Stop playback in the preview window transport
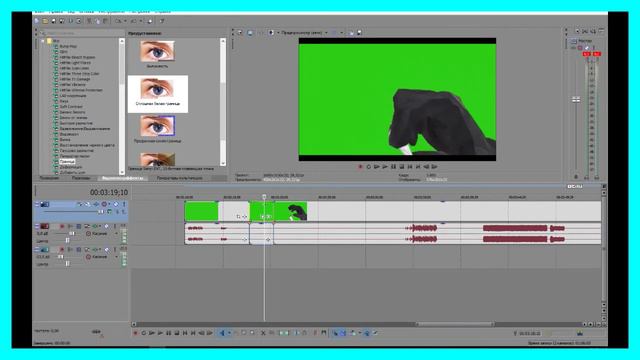The image size is (640, 360). [x=402, y=167]
